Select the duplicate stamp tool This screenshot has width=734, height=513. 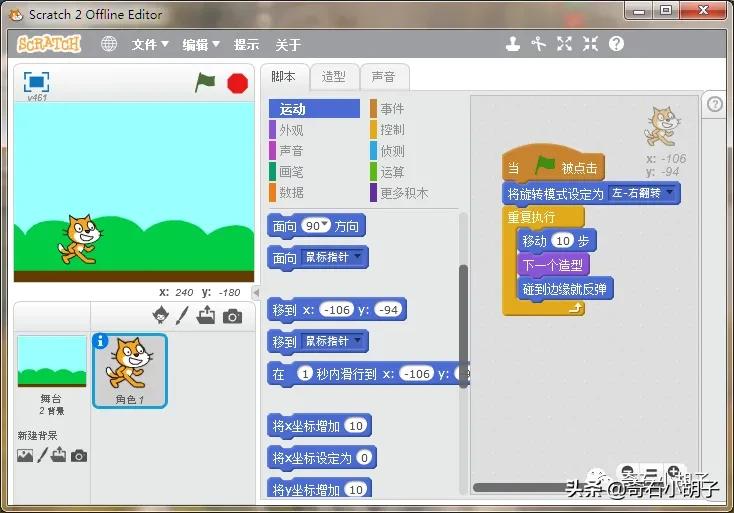click(513, 44)
